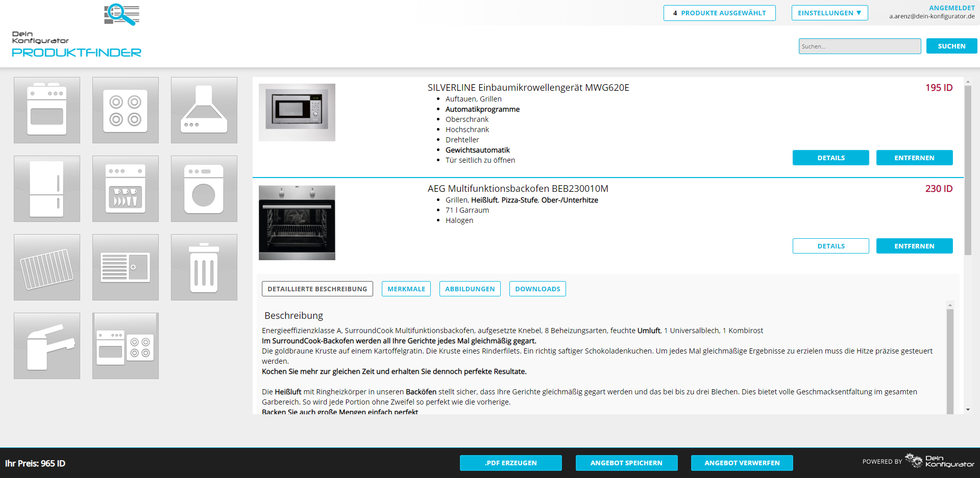Select the oven category icon

[47, 110]
